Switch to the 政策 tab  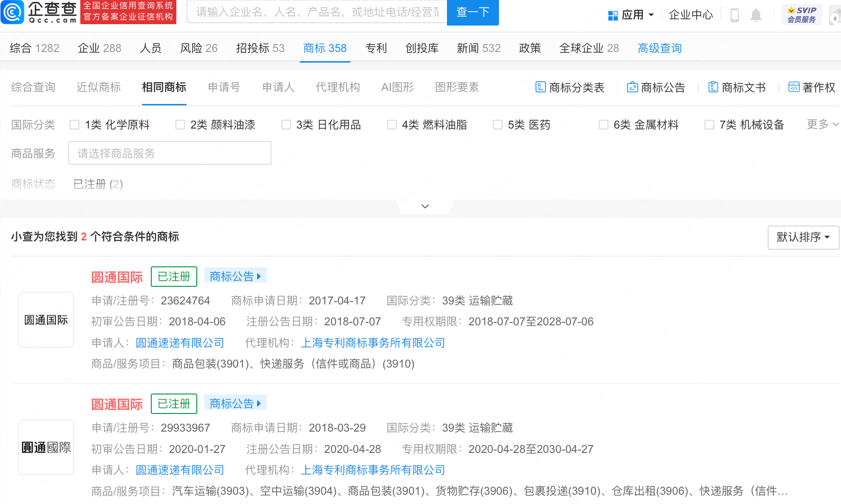pyautogui.click(x=530, y=48)
